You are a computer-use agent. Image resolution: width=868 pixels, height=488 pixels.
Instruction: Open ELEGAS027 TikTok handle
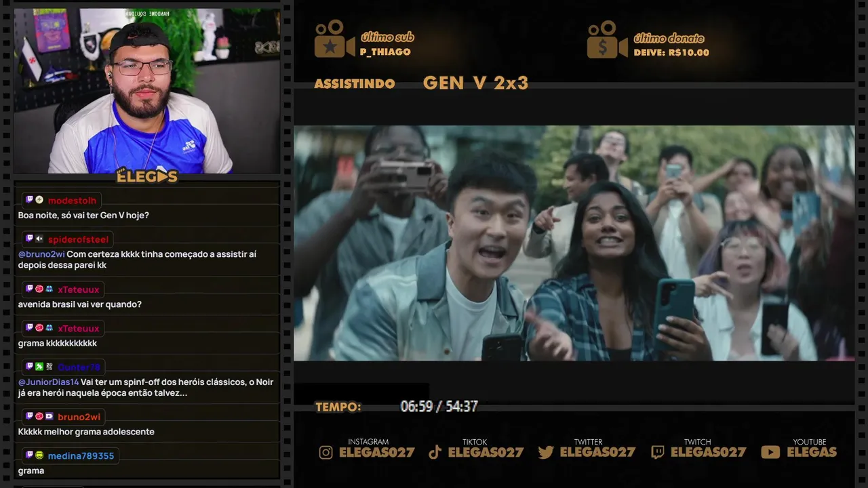tap(486, 452)
